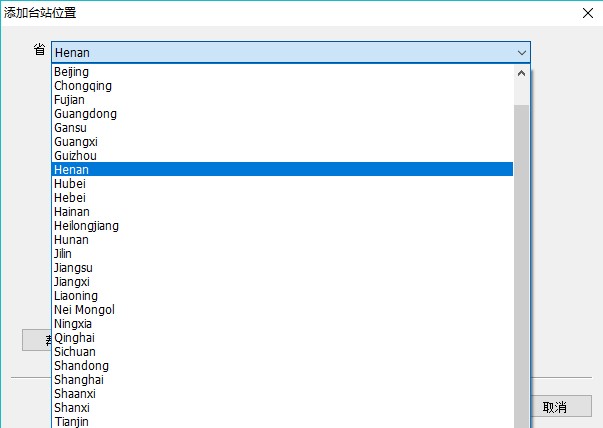Choose Hainan from the list

click(x=71, y=212)
